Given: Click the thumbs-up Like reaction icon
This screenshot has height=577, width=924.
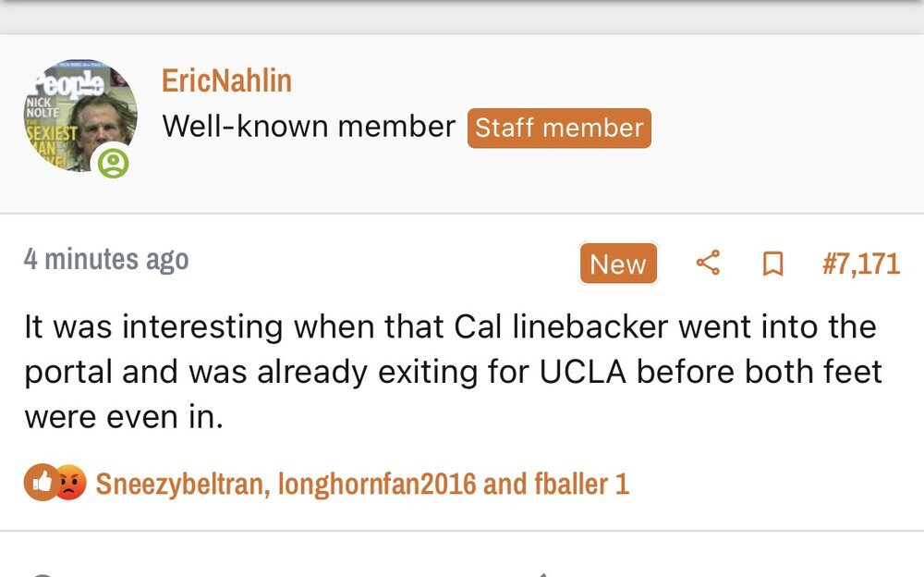Looking at the screenshot, I should (42, 483).
